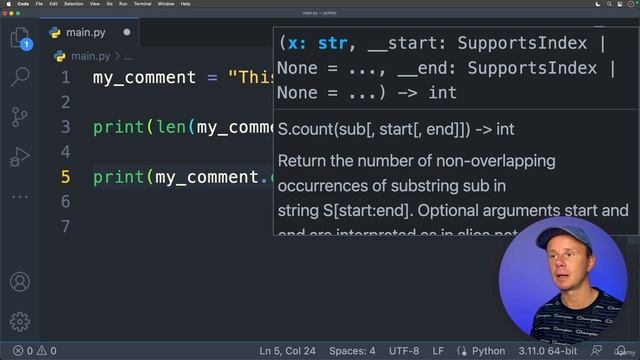Open the Code menu

23,4
